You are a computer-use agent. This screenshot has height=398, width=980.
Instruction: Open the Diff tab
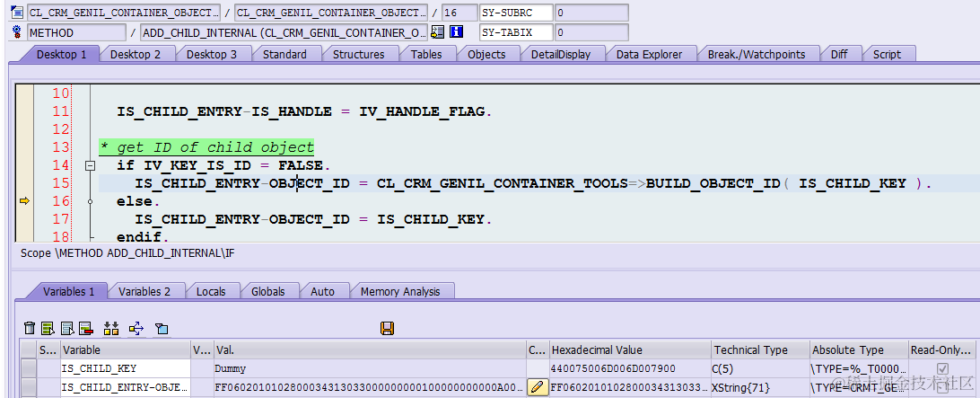coord(839,55)
